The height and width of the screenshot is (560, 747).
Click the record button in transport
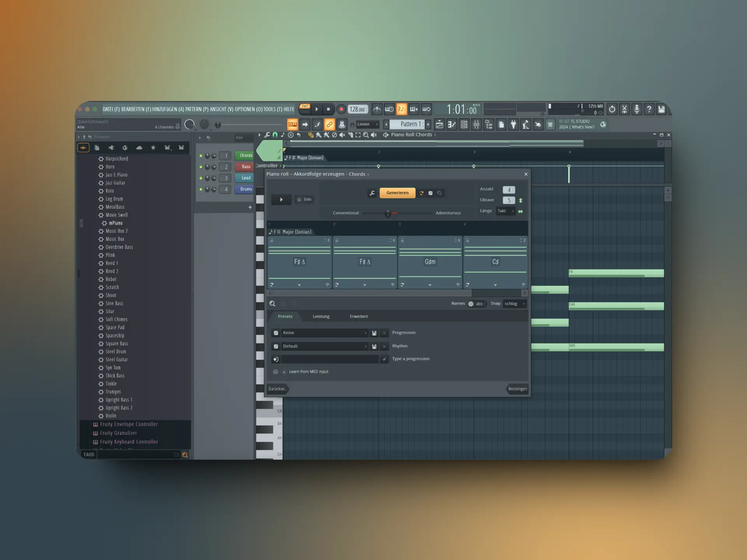[341, 109]
